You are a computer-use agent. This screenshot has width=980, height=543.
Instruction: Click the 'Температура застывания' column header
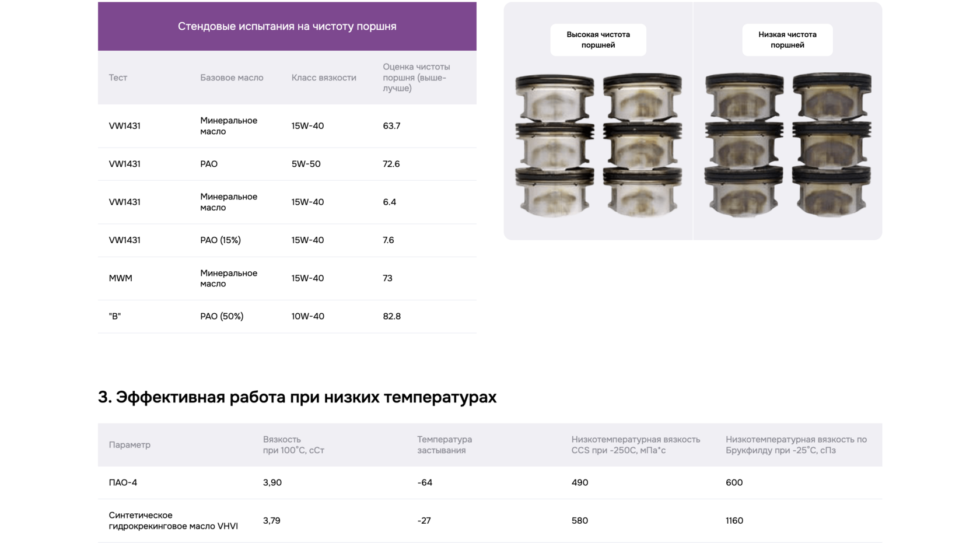[444, 445]
